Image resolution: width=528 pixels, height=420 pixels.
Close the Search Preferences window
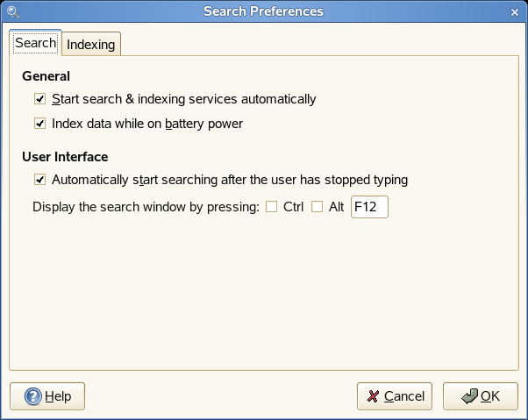516,11
